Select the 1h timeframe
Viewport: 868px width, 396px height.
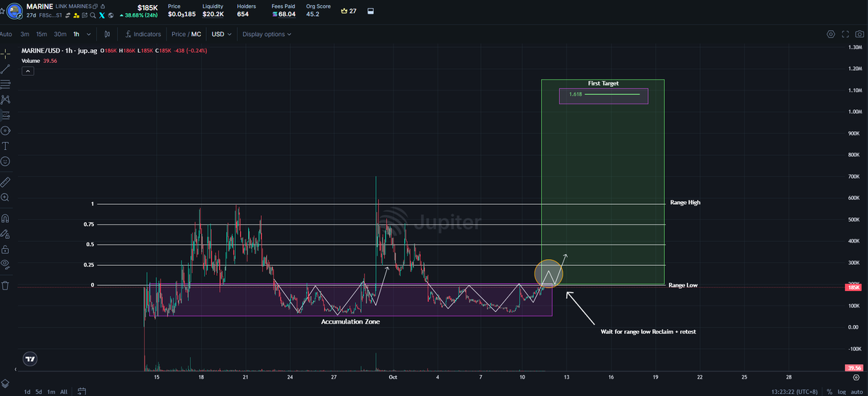point(76,34)
